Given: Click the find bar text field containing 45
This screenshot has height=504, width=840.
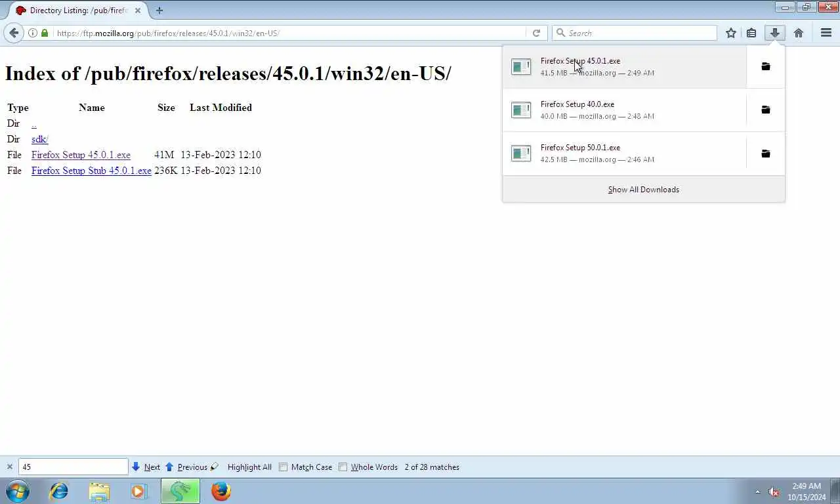Looking at the screenshot, I should (73, 467).
